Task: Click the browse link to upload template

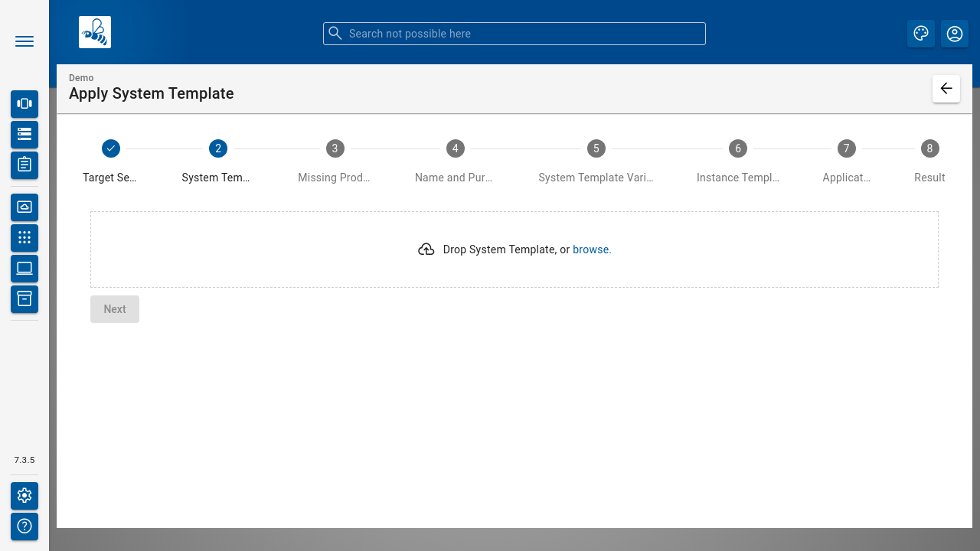Action: [x=592, y=249]
